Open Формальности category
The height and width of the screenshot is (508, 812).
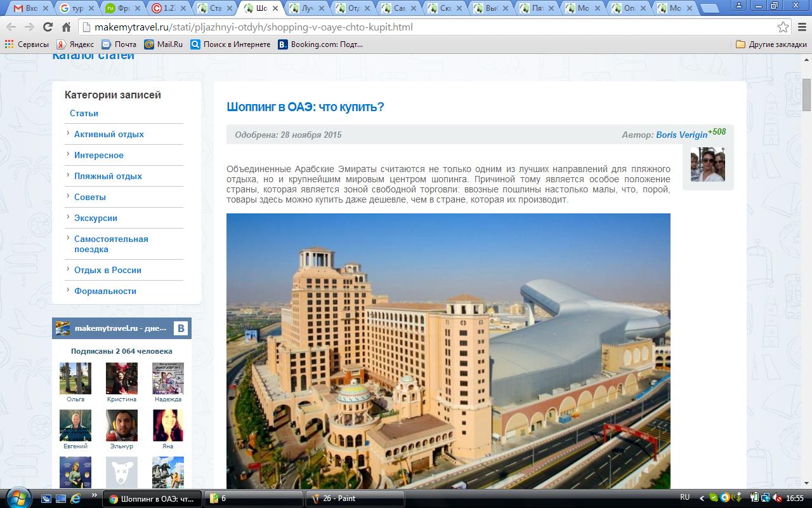[x=105, y=291]
